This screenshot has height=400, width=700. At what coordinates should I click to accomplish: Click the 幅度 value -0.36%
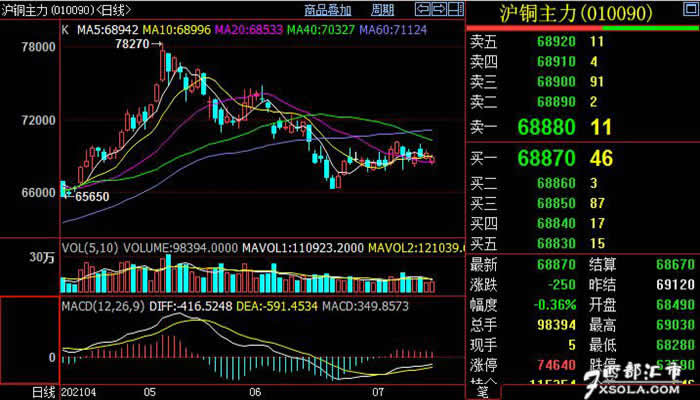click(555, 305)
